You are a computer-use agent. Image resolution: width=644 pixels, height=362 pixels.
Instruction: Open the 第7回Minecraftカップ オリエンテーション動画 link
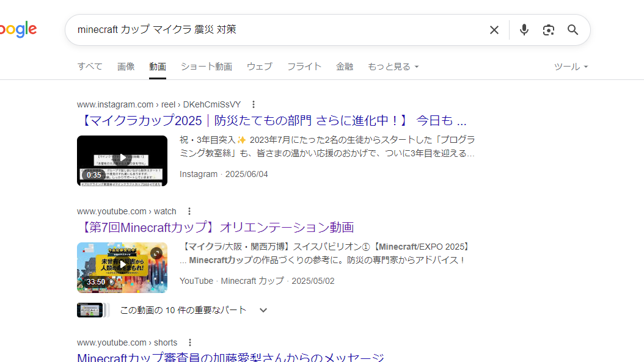[216, 227]
